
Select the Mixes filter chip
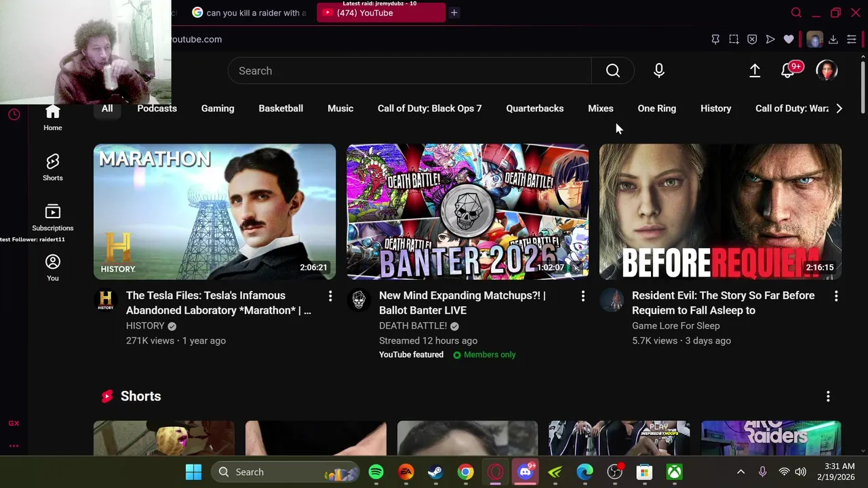click(600, 108)
